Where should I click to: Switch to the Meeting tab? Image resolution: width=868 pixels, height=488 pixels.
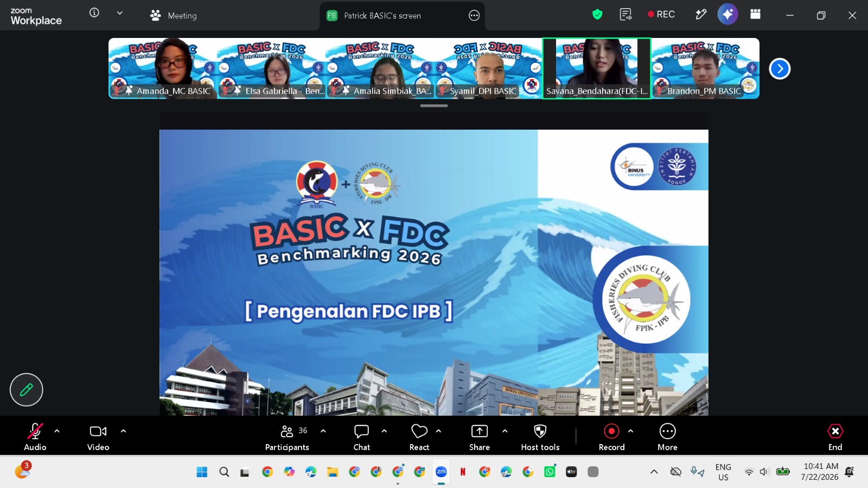coord(174,16)
